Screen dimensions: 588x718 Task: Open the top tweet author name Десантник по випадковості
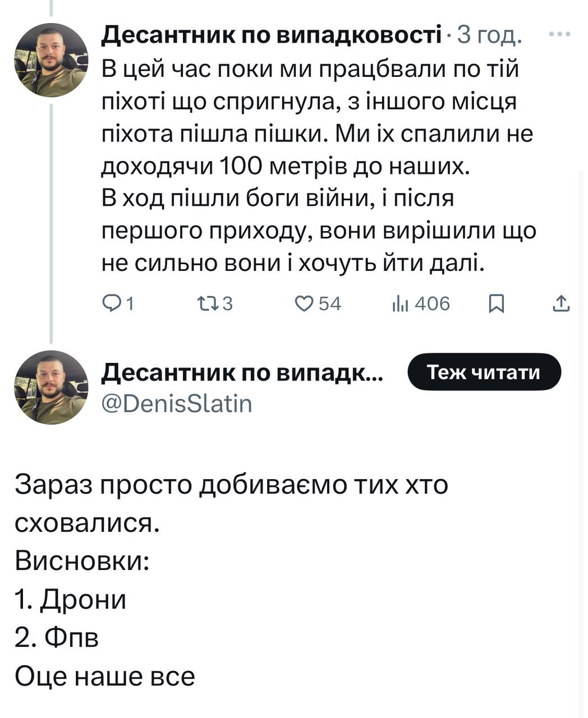click(271, 35)
